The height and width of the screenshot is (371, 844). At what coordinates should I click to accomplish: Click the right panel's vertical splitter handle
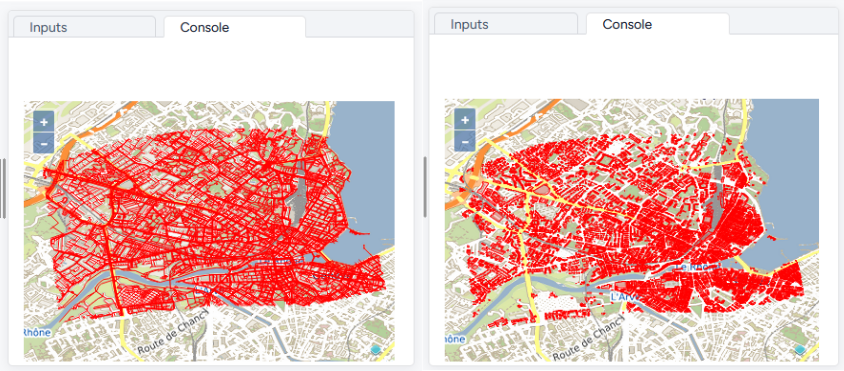[x=425, y=187]
